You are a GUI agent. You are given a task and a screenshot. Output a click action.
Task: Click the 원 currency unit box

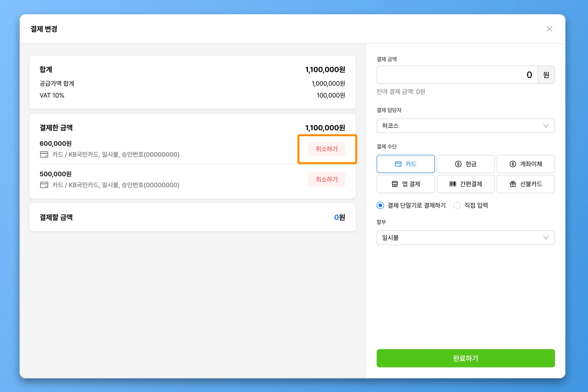[546, 75]
